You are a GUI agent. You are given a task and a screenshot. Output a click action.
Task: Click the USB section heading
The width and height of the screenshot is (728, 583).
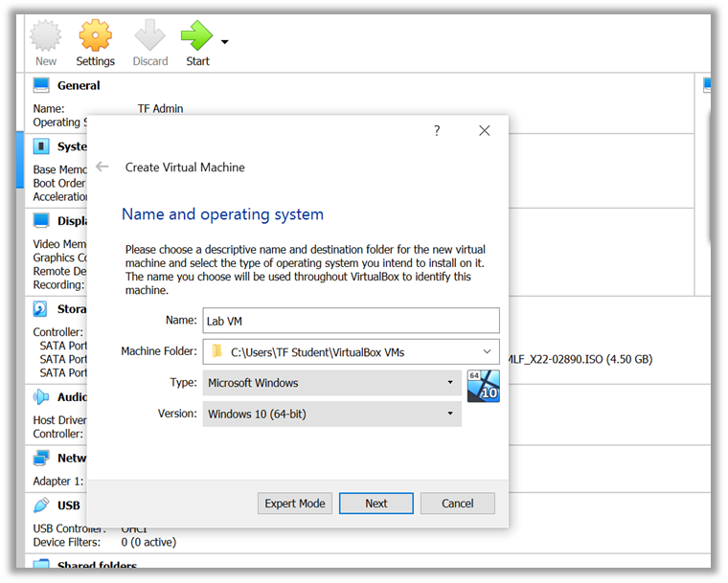(x=69, y=505)
